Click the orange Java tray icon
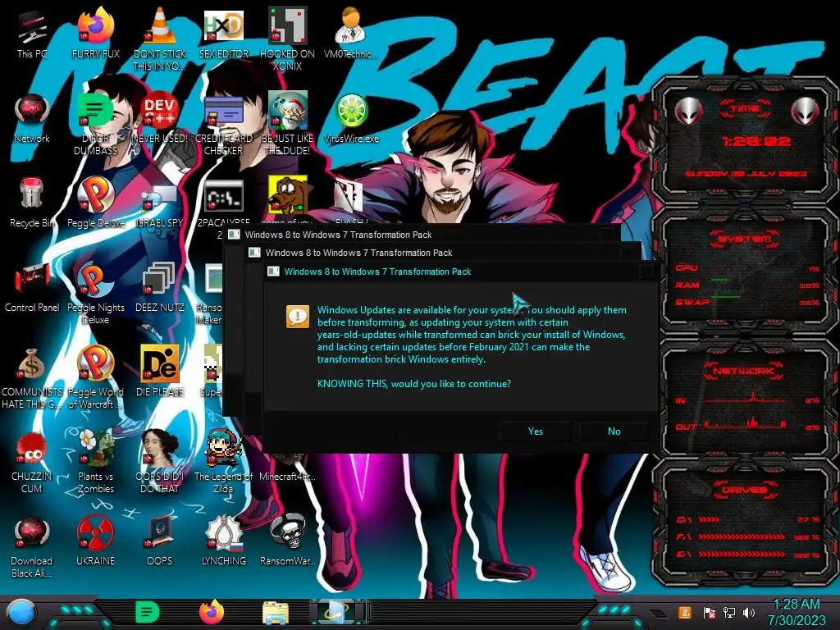This screenshot has width=840, height=630. pos(685,612)
